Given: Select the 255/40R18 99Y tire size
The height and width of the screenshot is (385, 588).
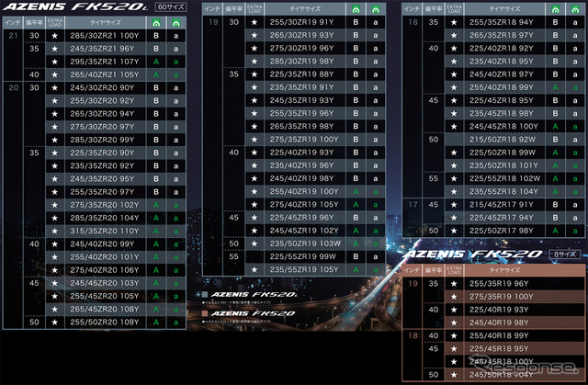Looking at the screenshot, I should click(499, 335).
